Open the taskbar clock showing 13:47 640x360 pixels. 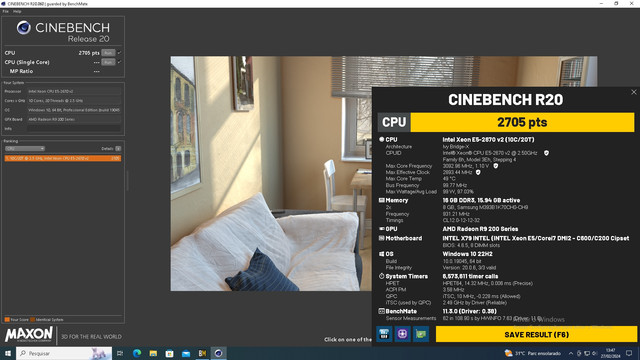(610, 353)
